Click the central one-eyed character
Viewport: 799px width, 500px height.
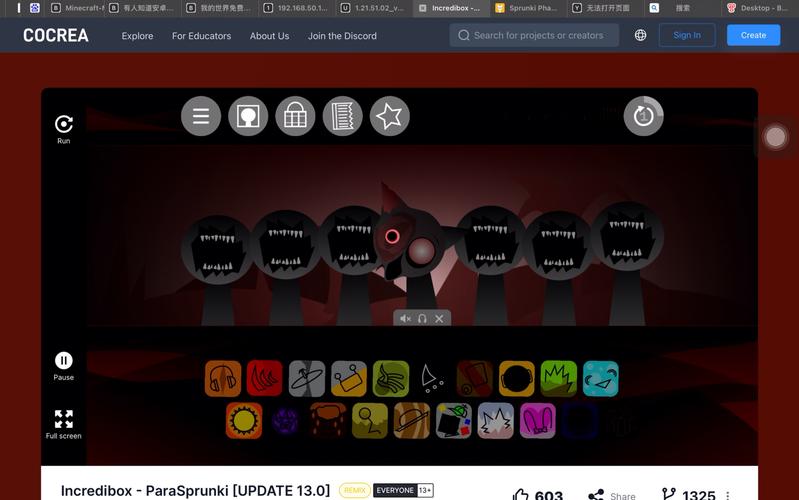413,245
